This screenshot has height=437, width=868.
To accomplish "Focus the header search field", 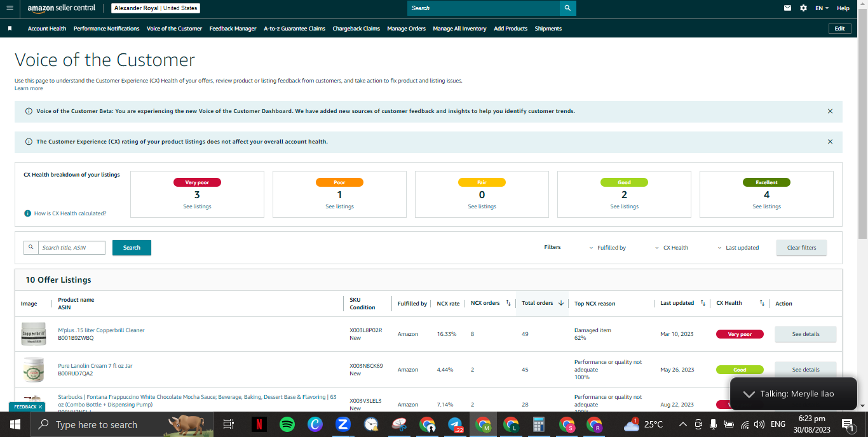I will point(484,8).
